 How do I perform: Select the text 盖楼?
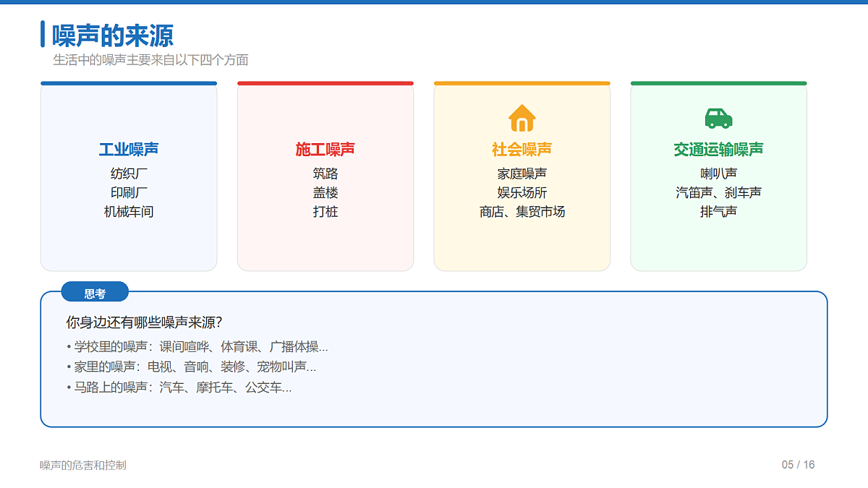click(x=325, y=192)
